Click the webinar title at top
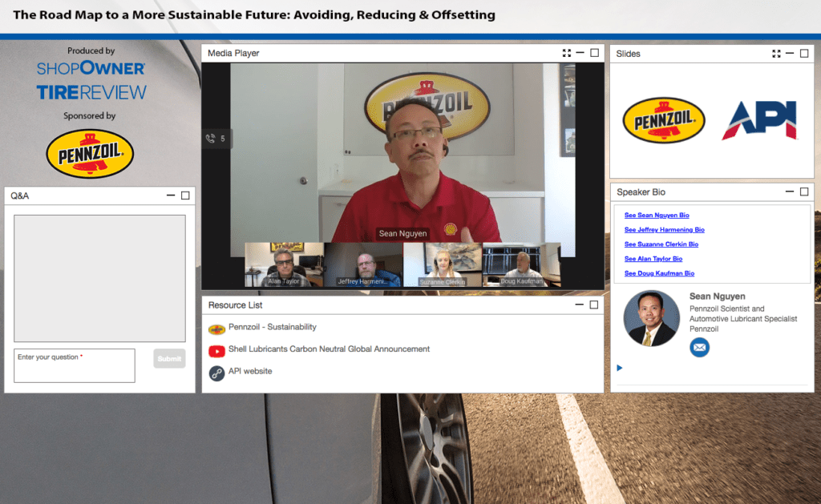821x504 pixels. point(254,14)
